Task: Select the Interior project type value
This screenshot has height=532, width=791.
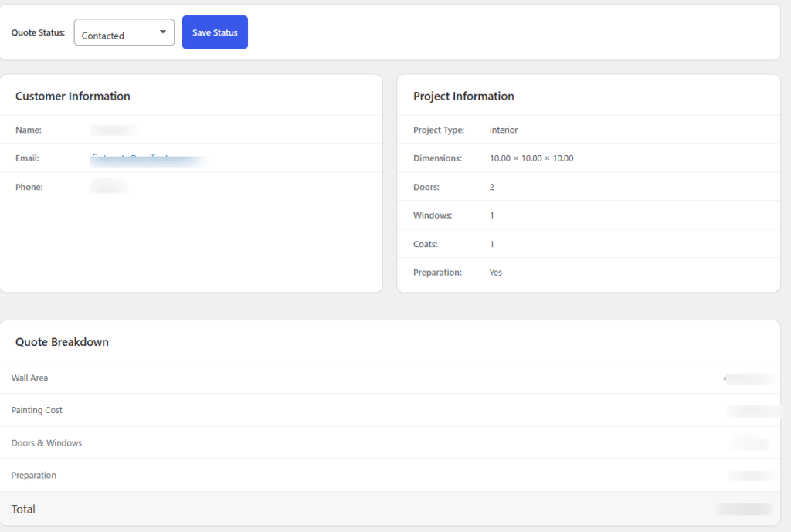Action: [x=504, y=130]
